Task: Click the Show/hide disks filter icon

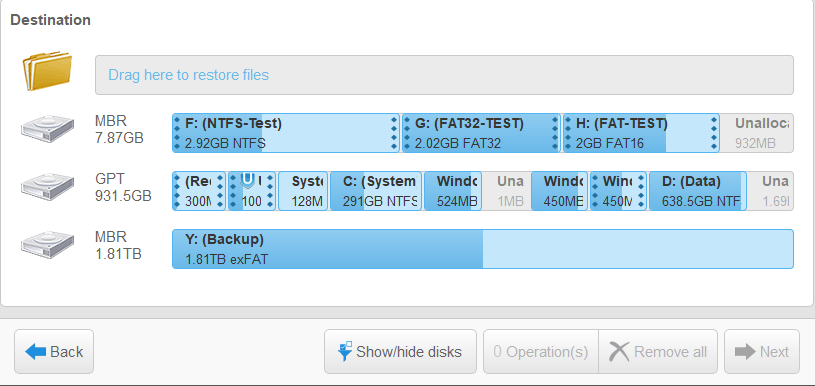Action: coord(345,351)
